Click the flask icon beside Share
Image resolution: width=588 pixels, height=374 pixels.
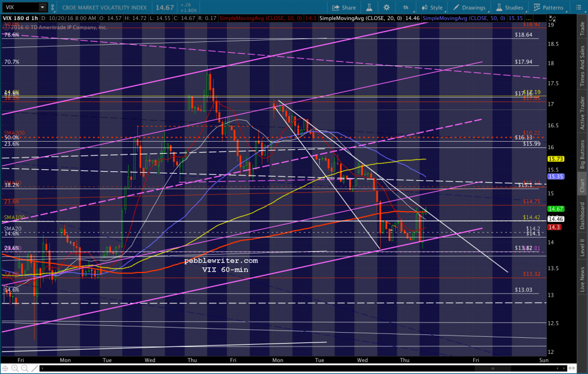(369, 7)
